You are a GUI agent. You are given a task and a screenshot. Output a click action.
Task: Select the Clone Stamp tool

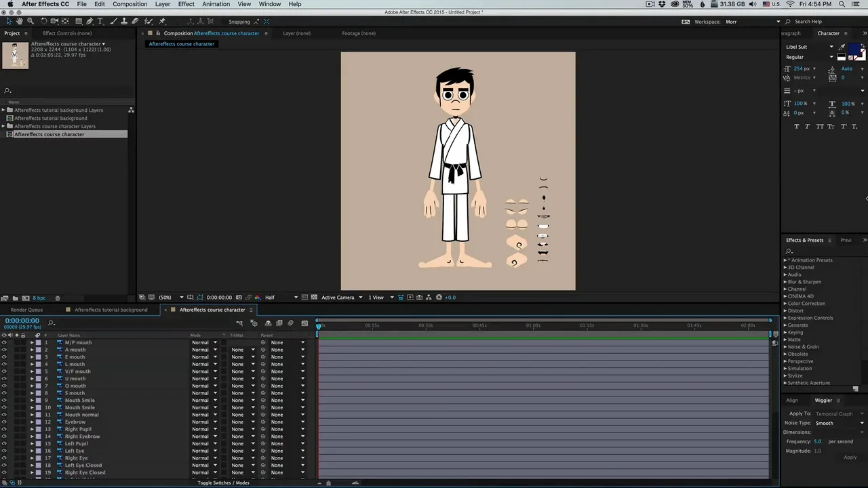(x=124, y=21)
